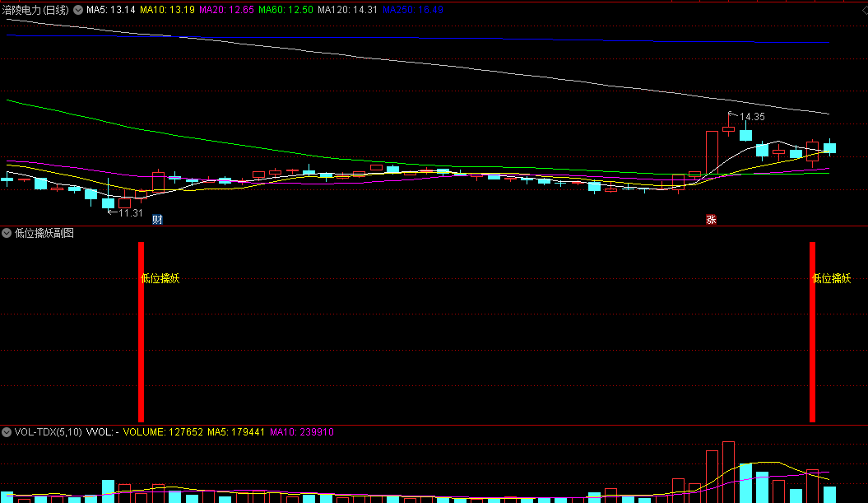Click the yellow MA10: 13.19 value
Image resolution: width=868 pixels, height=503 pixels.
point(167,10)
